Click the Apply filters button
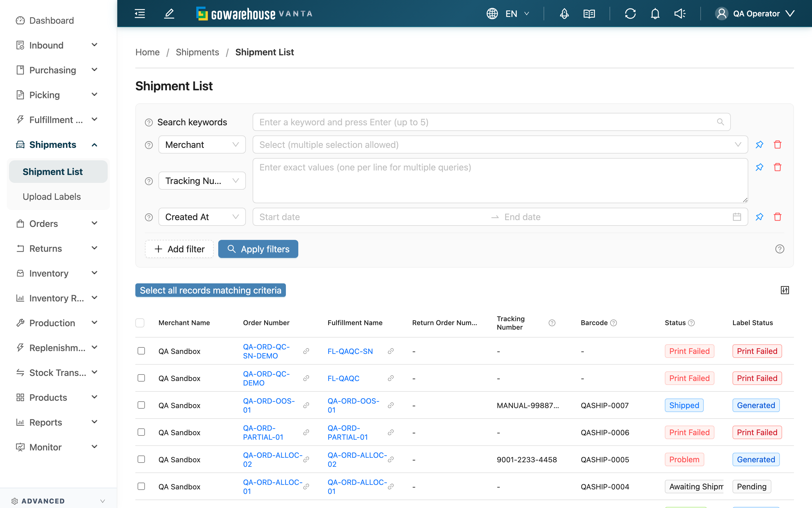Screen dimensions: 812x508 click(258, 249)
